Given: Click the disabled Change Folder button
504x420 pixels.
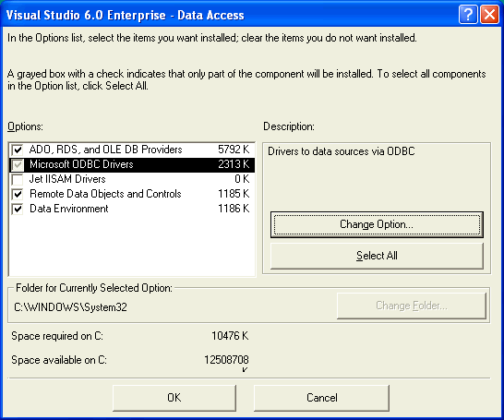Looking at the screenshot, I should (412, 306).
